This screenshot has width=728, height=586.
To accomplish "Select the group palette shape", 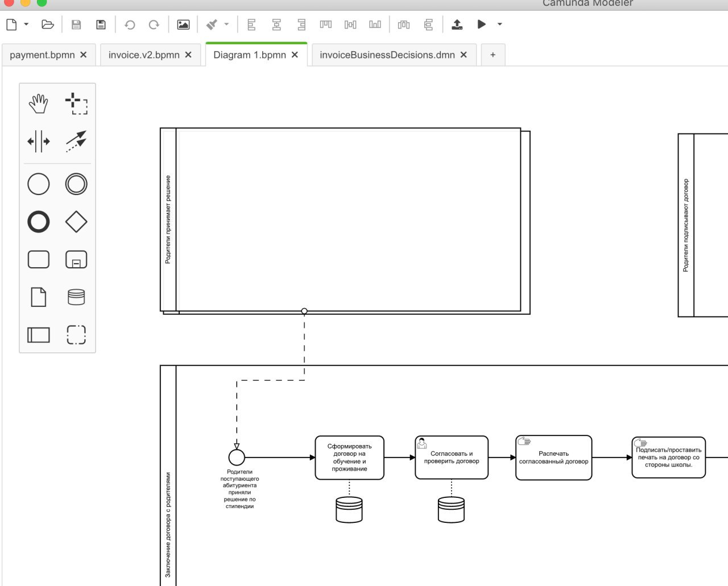I will [x=76, y=334].
